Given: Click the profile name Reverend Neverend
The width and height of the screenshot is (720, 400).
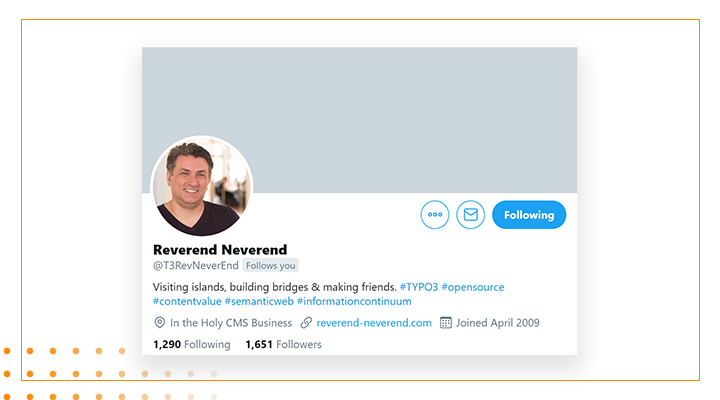Looking at the screenshot, I should tap(220, 250).
